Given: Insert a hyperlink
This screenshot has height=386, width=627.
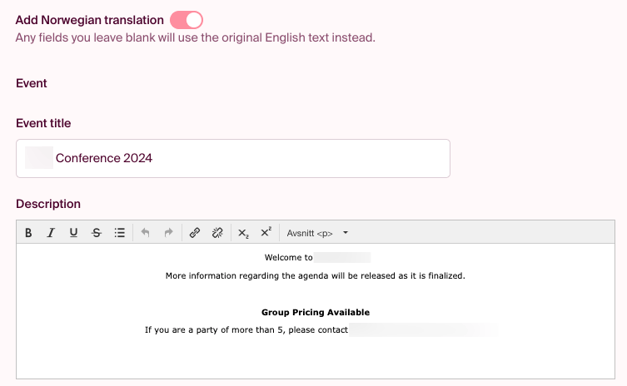Looking at the screenshot, I should tap(195, 232).
